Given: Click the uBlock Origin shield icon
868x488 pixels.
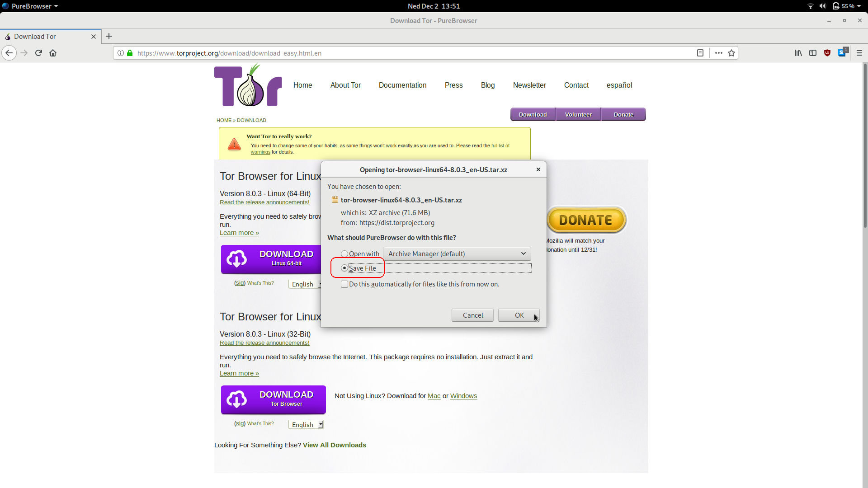Looking at the screenshot, I should tap(827, 53).
